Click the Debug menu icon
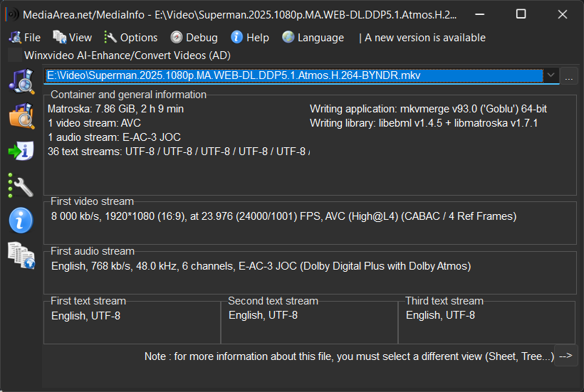The width and height of the screenshot is (584, 392). [177, 37]
